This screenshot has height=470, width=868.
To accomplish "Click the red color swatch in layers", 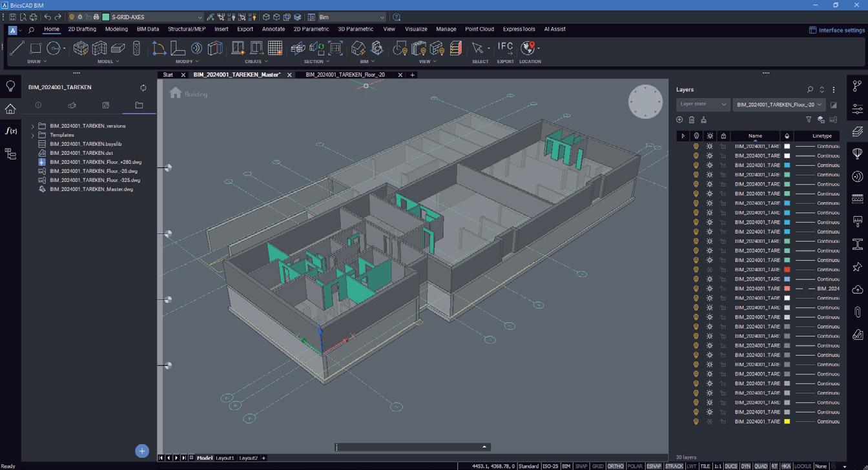I will tap(787, 270).
